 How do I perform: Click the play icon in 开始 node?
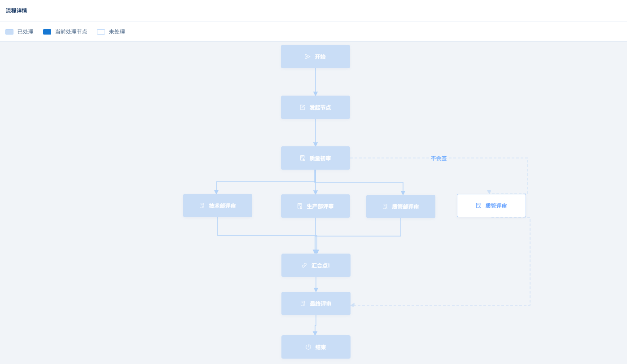click(x=307, y=57)
